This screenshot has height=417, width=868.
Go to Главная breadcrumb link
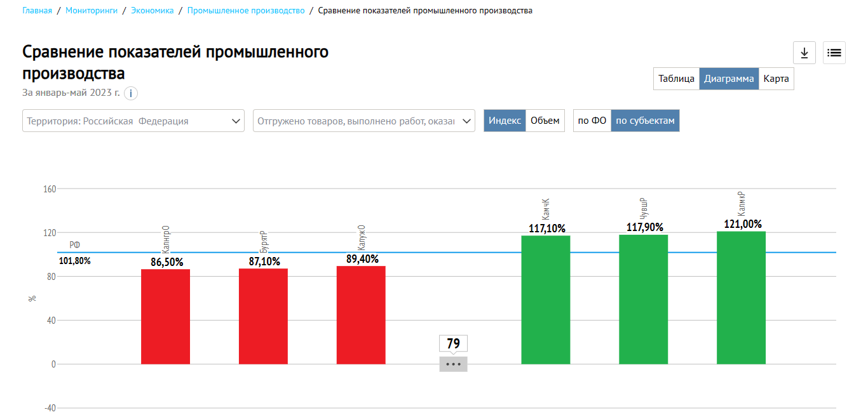point(37,11)
